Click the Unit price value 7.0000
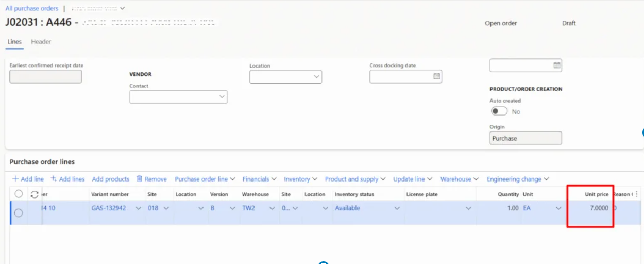The height and width of the screenshot is (264, 644). (x=599, y=208)
